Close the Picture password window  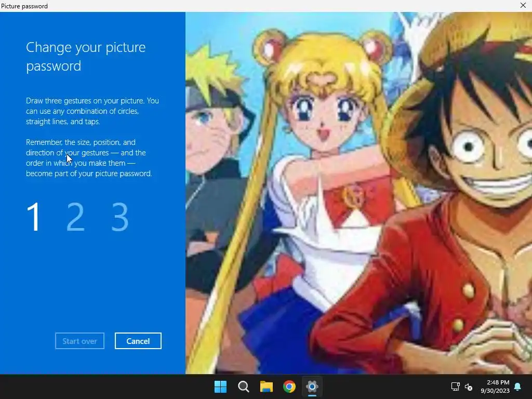(523, 5)
